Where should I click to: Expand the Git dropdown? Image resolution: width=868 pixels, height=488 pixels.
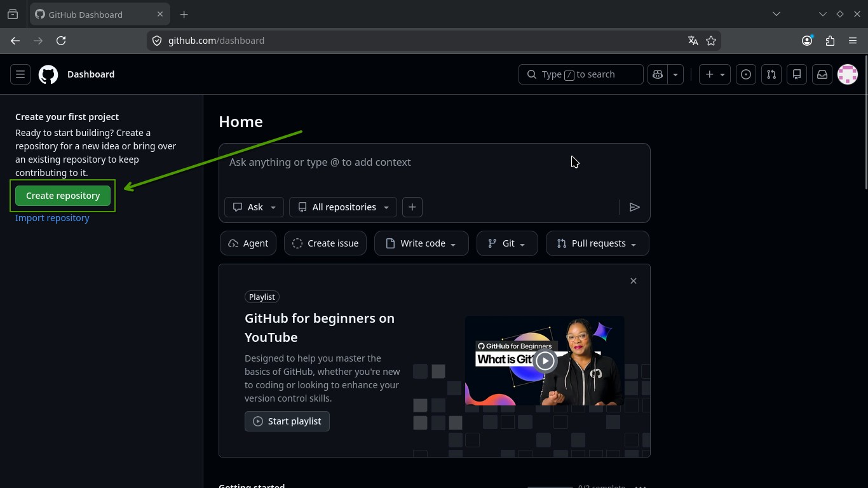507,243
